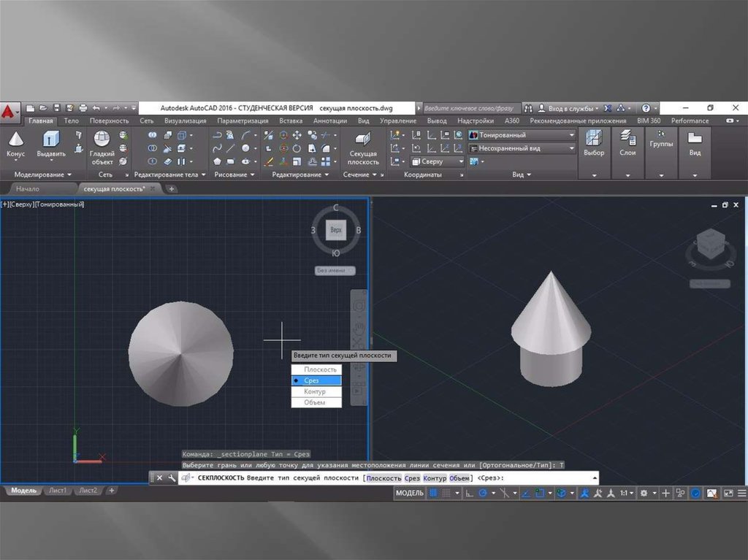Click the new drawing tab plus button
The width and height of the screenshot is (748, 560).
coord(172,188)
